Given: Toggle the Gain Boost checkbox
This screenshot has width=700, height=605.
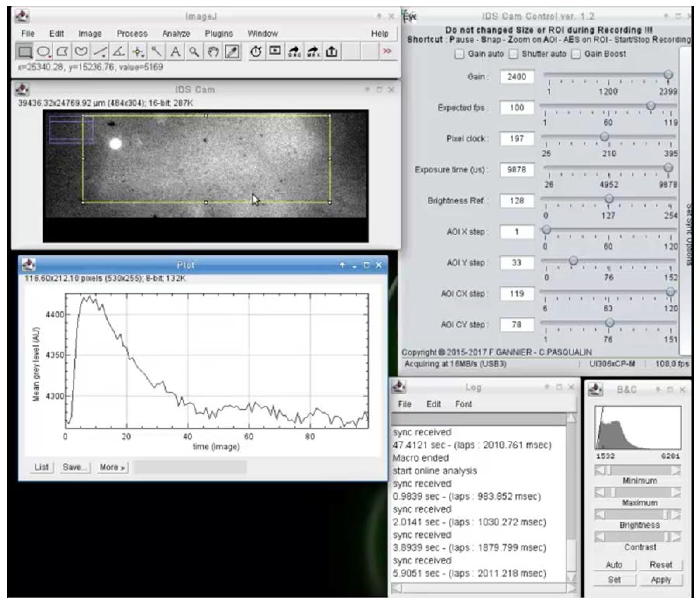Looking at the screenshot, I should [576, 54].
